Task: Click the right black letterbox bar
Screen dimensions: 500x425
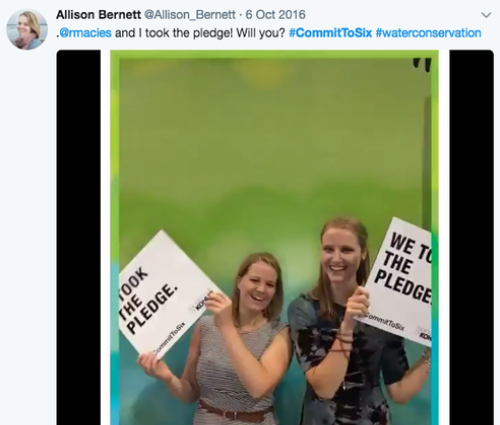Action: [x=471, y=237]
